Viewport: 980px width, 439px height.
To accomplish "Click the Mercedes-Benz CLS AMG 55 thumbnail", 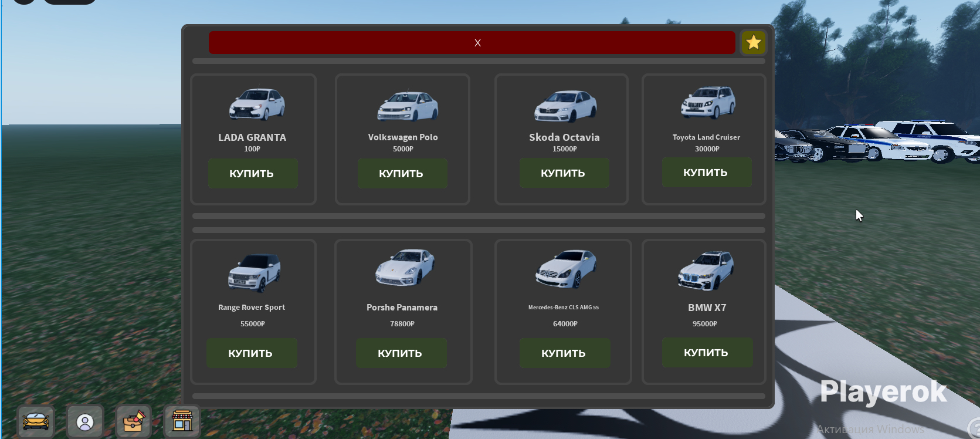I will pos(566,269).
